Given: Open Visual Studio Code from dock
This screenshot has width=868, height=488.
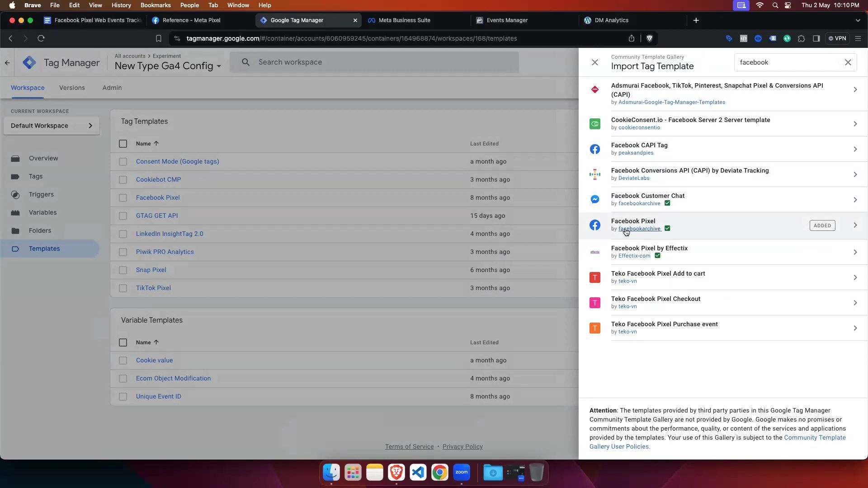Looking at the screenshot, I should 418,473.
